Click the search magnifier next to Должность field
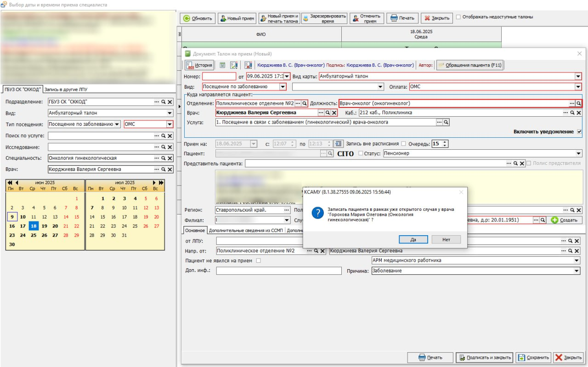The width and height of the screenshot is (588, 367). [x=579, y=104]
